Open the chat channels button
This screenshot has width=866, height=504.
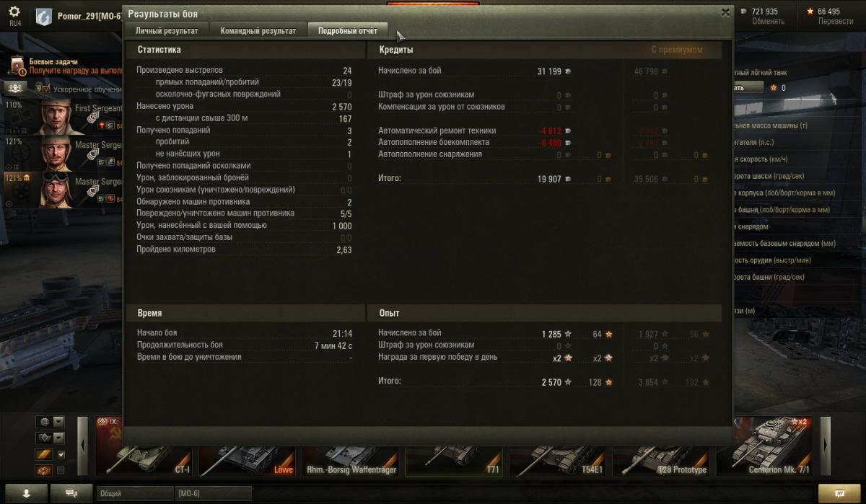tap(72, 493)
